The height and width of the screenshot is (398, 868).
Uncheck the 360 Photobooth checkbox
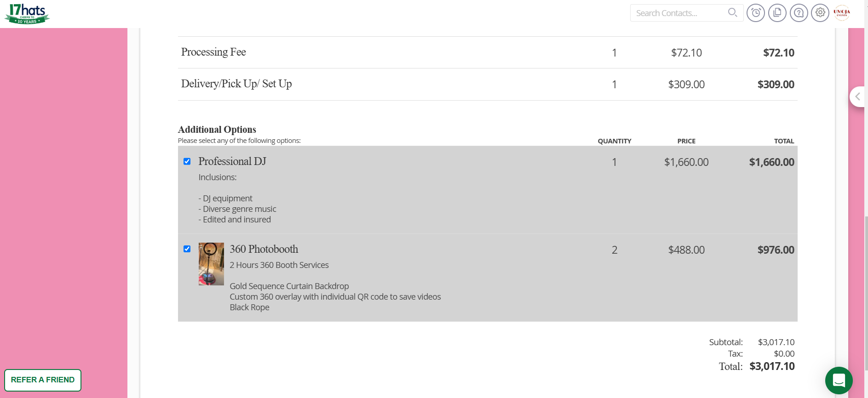187,249
